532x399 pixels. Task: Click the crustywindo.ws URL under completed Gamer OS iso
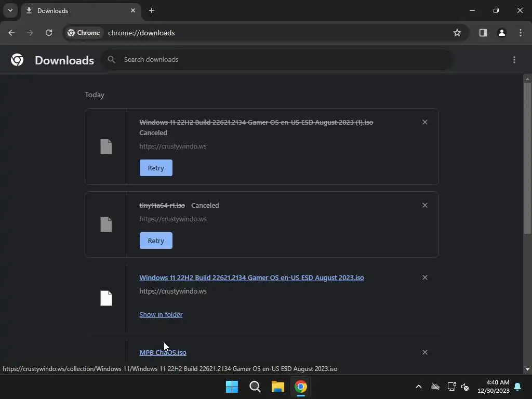click(173, 291)
